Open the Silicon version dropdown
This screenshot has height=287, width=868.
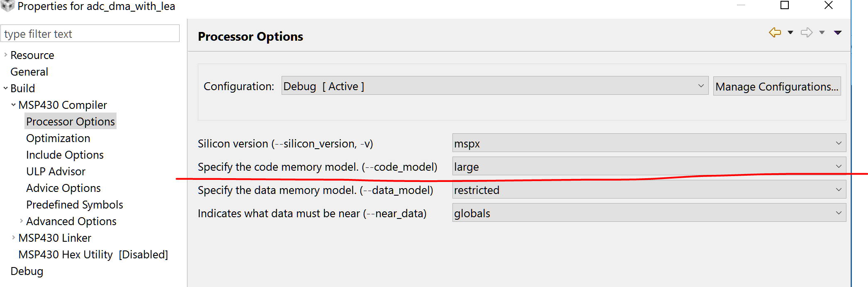(x=649, y=143)
